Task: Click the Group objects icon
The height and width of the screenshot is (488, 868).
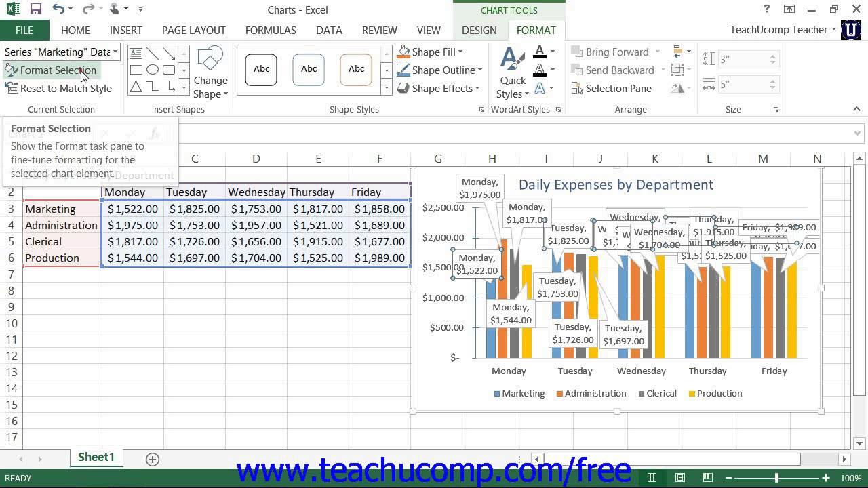Action: pos(677,70)
